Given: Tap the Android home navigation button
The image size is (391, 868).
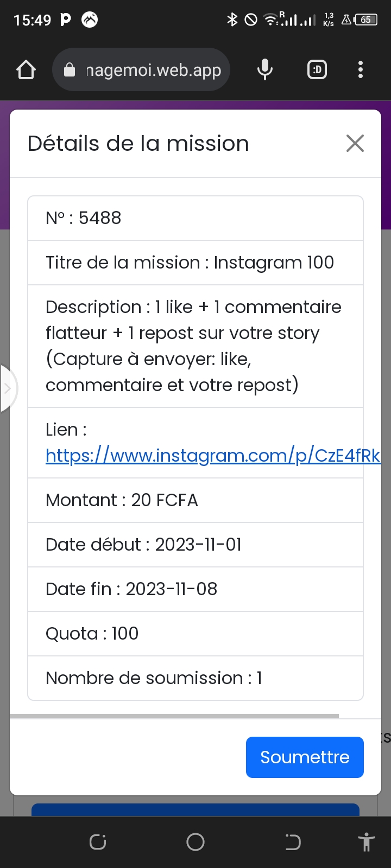Looking at the screenshot, I should [x=195, y=842].
